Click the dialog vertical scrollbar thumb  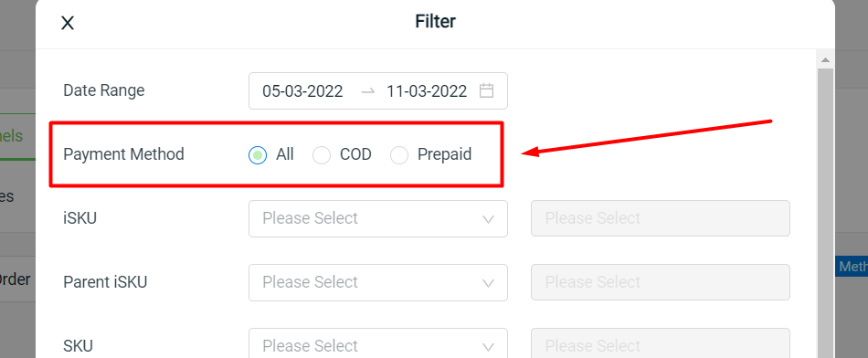pos(825,213)
